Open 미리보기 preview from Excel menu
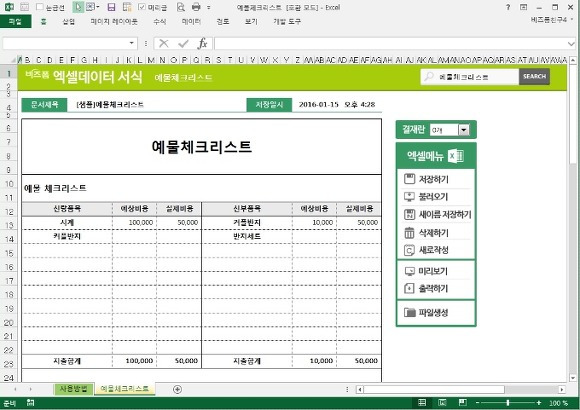 426,271
